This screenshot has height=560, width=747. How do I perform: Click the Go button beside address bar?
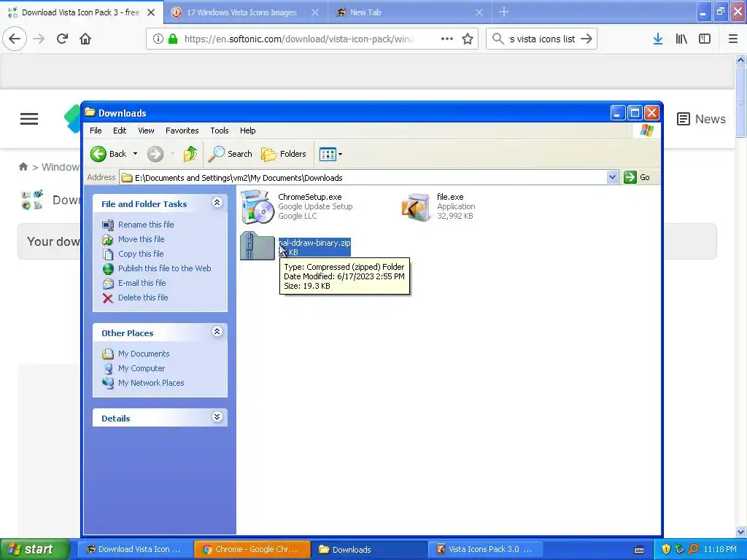pos(637,177)
